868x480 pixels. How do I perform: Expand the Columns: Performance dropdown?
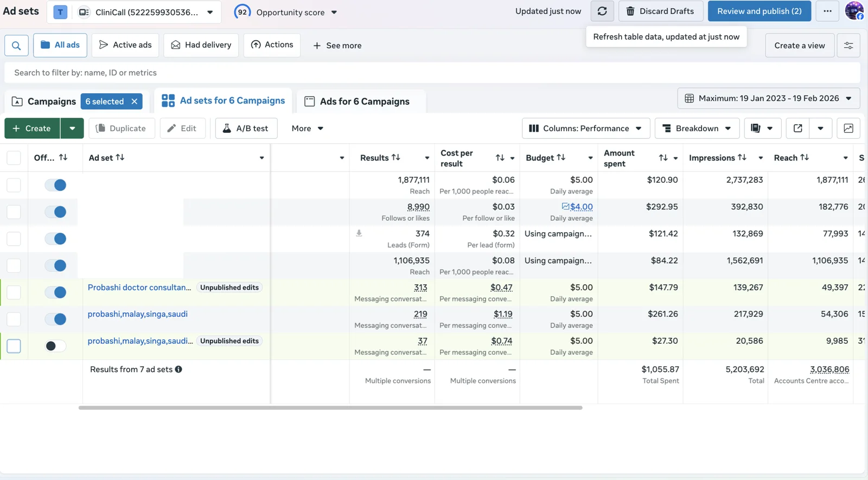point(585,129)
